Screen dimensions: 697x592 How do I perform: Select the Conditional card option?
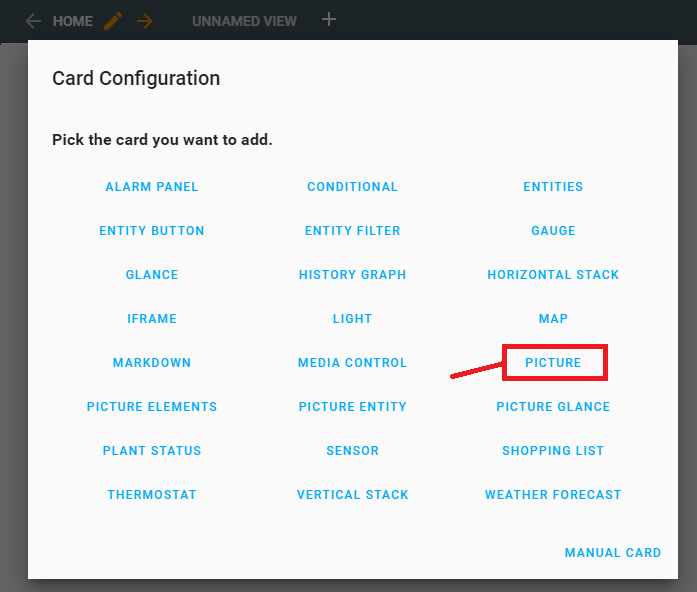point(352,187)
